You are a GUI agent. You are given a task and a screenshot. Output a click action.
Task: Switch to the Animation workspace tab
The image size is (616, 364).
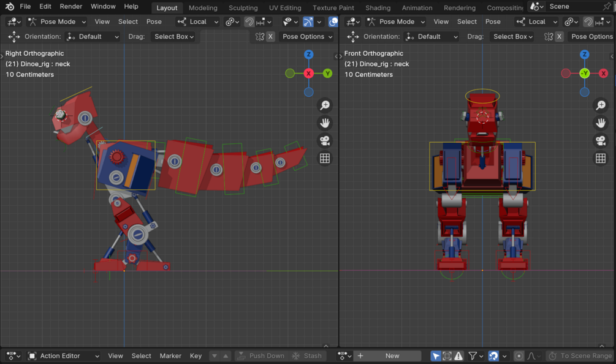point(417,7)
